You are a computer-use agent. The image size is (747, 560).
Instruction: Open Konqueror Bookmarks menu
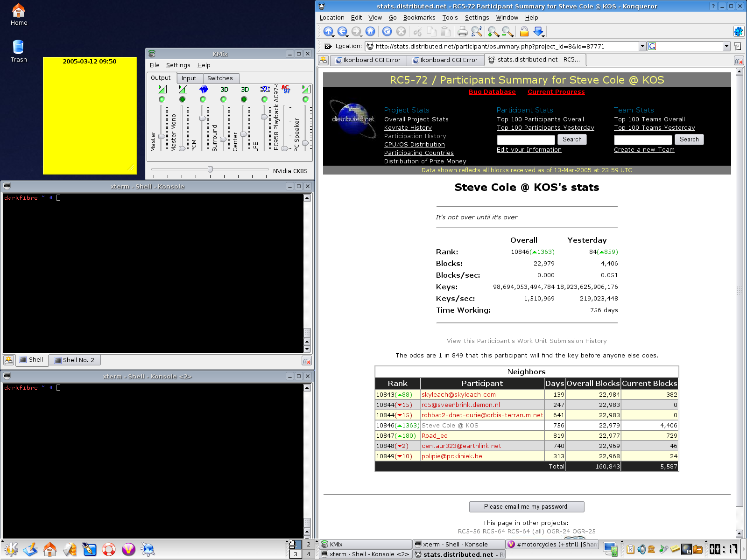(x=419, y=18)
